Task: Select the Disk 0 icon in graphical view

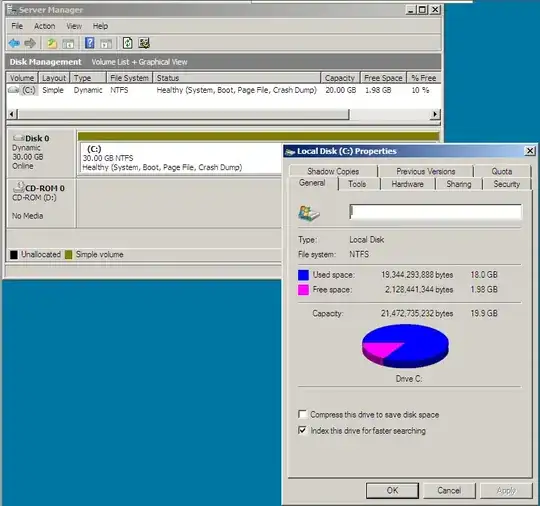Action: pyautogui.click(x=18, y=138)
